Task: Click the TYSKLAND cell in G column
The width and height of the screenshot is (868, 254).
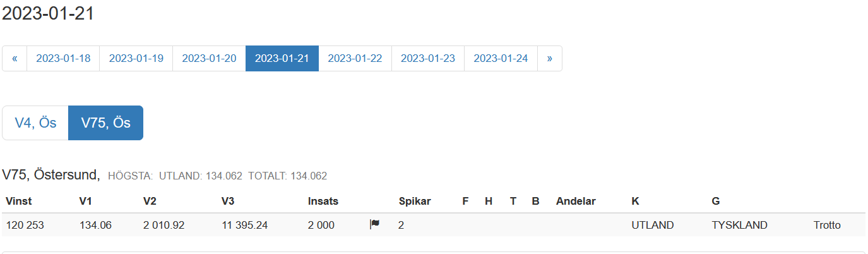Action: pos(739,225)
